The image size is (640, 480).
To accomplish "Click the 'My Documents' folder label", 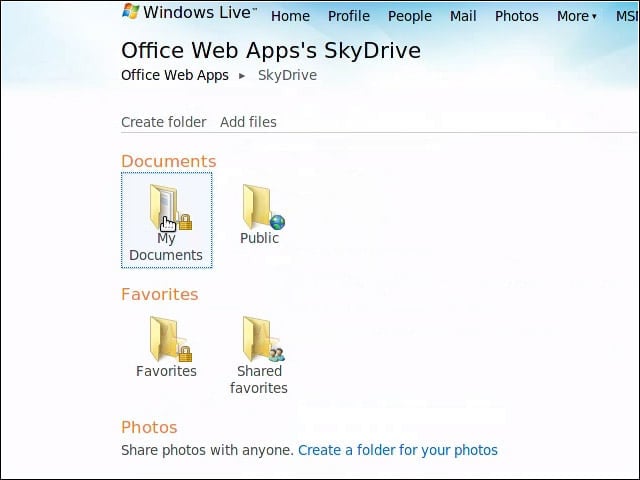I will [166, 247].
